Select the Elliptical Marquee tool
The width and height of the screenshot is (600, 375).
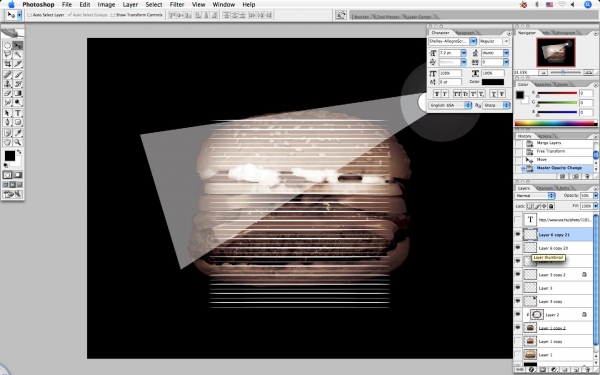click(x=7, y=46)
